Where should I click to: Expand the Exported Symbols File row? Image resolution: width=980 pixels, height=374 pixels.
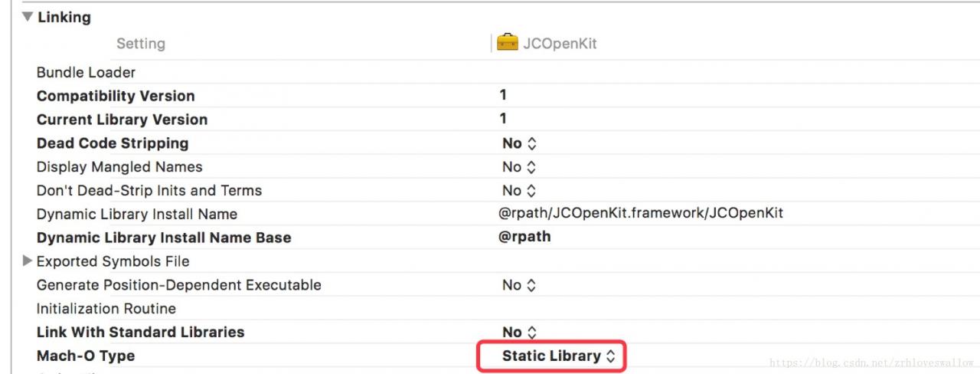(28, 261)
